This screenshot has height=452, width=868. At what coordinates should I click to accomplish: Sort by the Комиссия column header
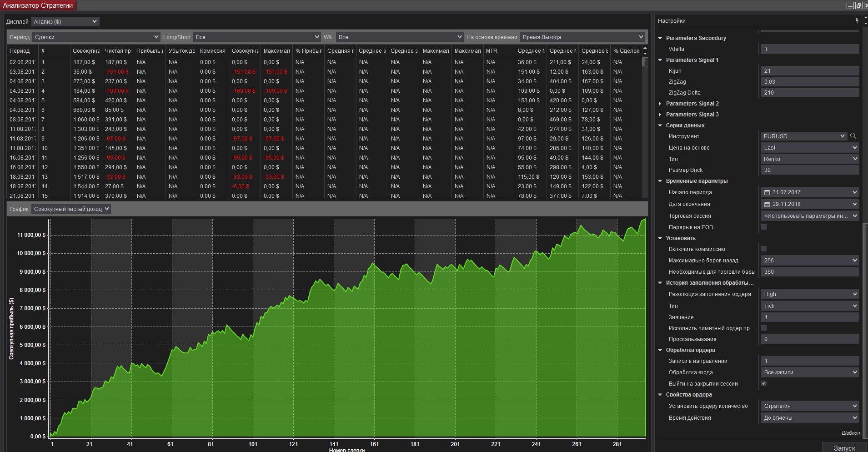(213, 51)
